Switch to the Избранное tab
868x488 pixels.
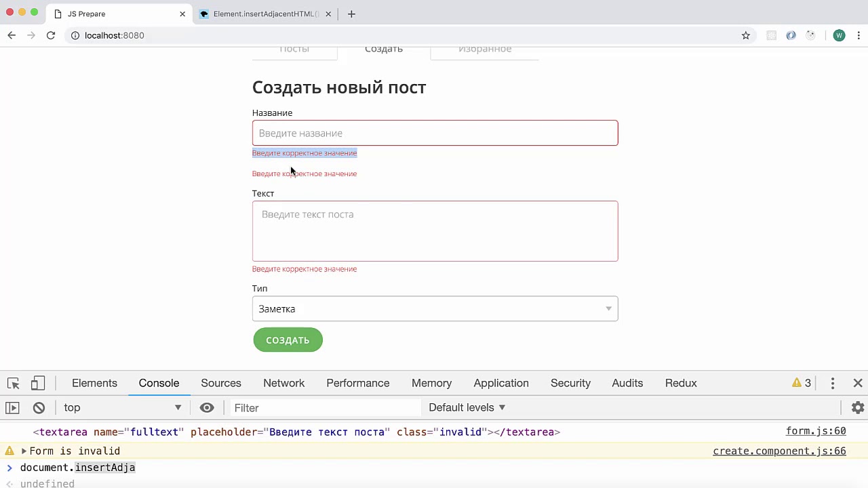pos(485,52)
